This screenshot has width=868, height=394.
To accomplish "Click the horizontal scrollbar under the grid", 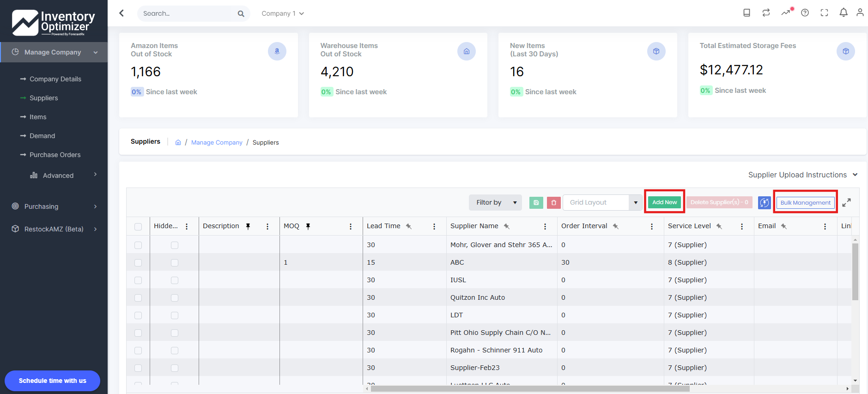I will click(530, 388).
